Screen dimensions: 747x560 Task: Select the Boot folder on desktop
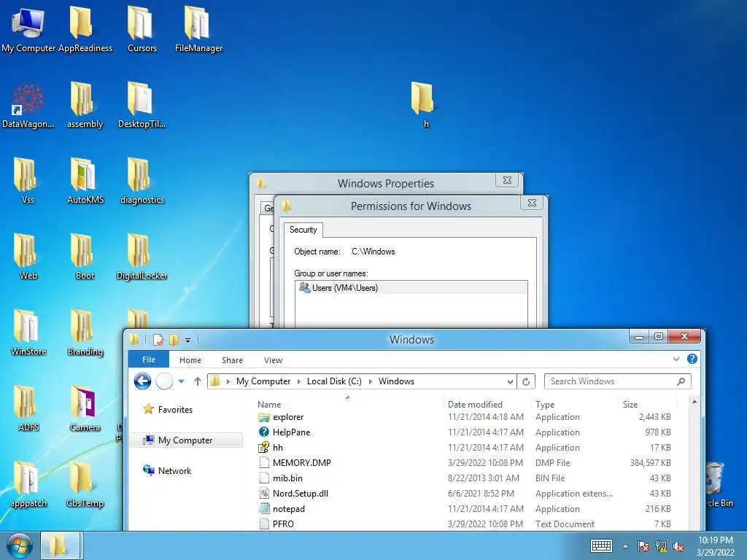coord(85,257)
